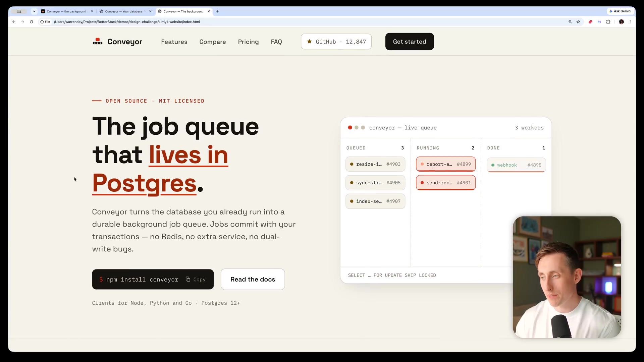Click the address bar URL field
This screenshot has width=644, height=362.
pos(302,22)
